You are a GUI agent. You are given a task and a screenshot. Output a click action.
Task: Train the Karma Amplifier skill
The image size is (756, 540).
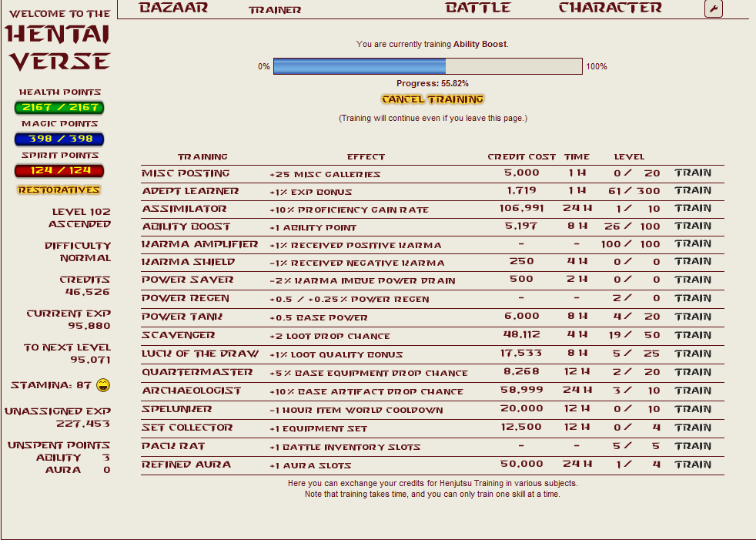693,243
